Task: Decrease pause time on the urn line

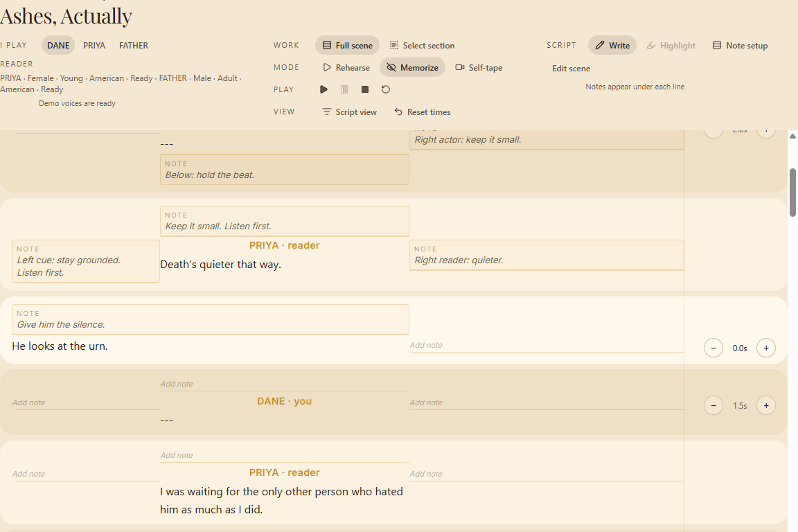Action: [713, 348]
